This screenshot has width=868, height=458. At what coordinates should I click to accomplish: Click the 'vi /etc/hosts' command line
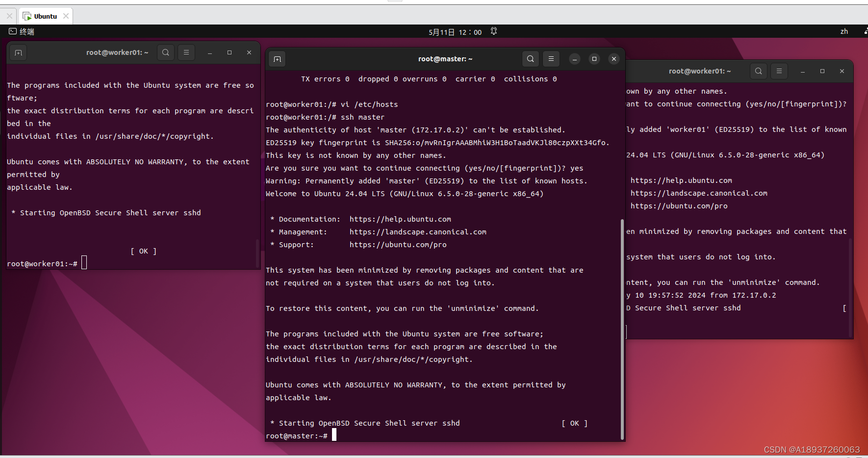click(332, 104)
